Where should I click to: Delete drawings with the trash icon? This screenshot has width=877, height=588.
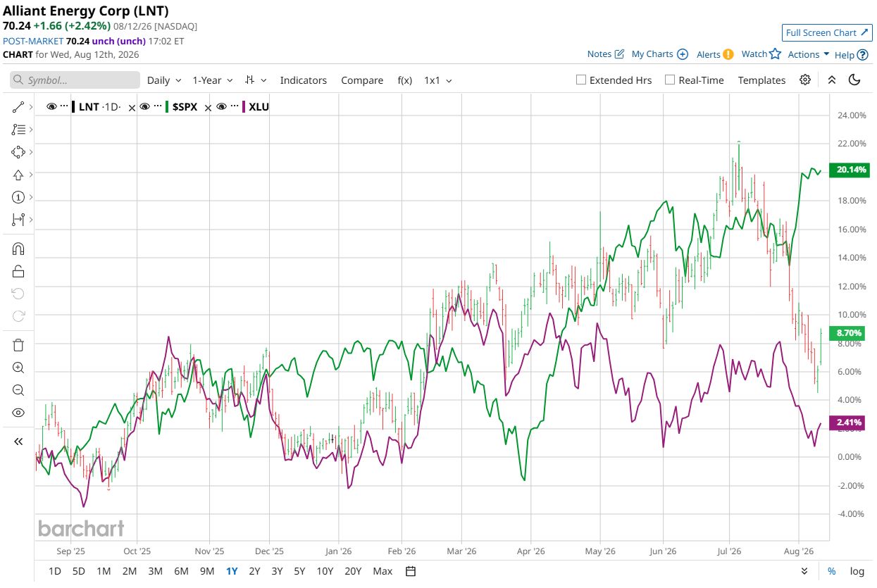[x=18, y=345]
